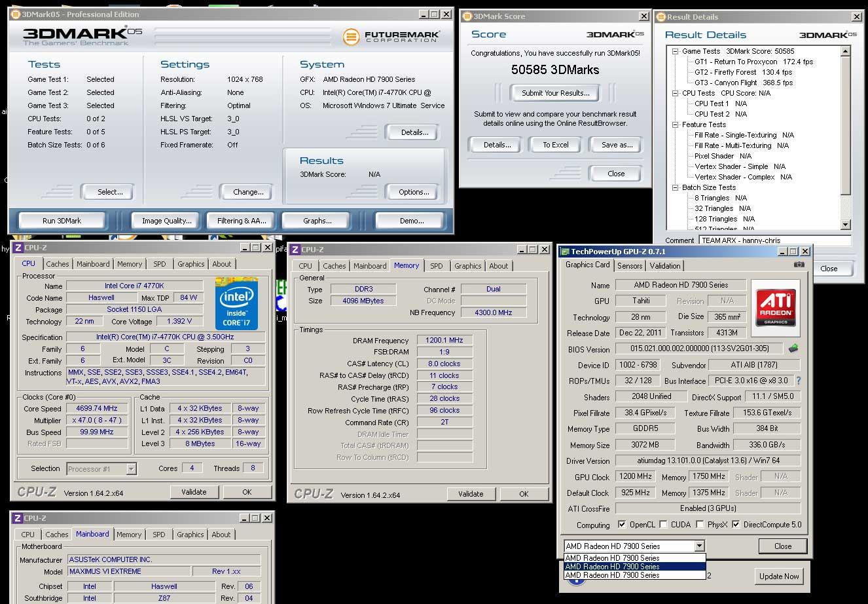Click the GPU-Z screenshot camera icon
This screenshot has height=604, width=868.
tap(799, 265)
